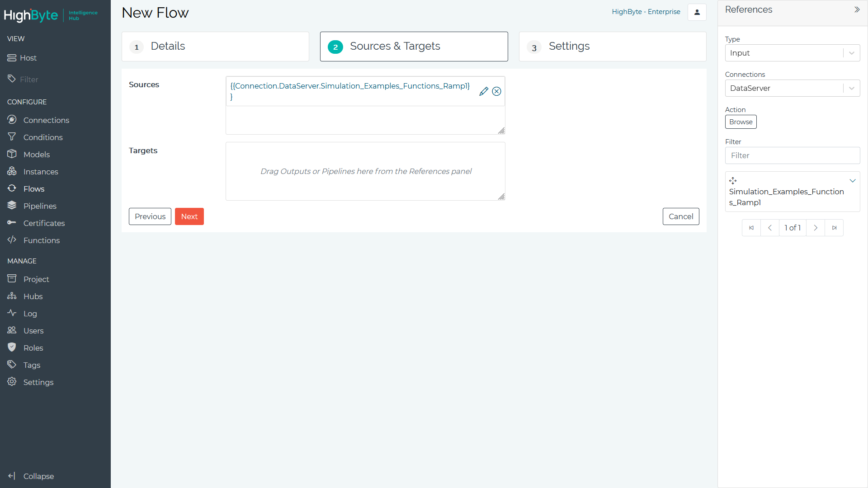This screenshot has height=488, width=868.
Task: Expand the References panel chevron
Action: (857, 9)
